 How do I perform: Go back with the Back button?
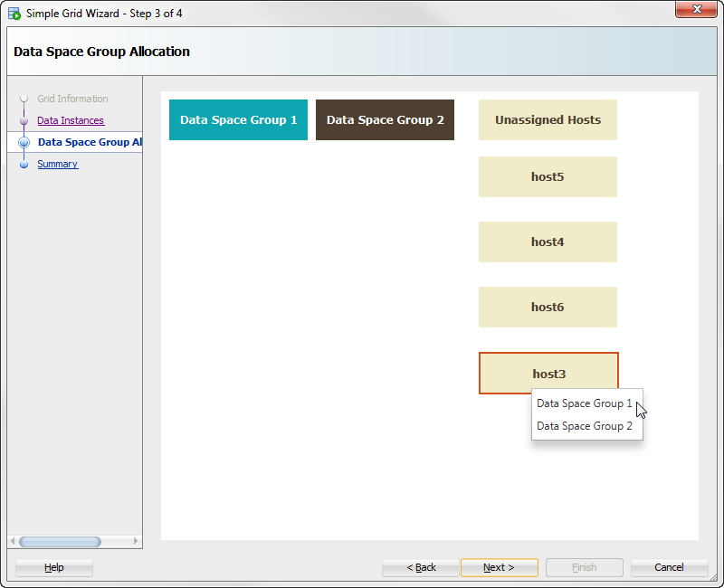421,567
